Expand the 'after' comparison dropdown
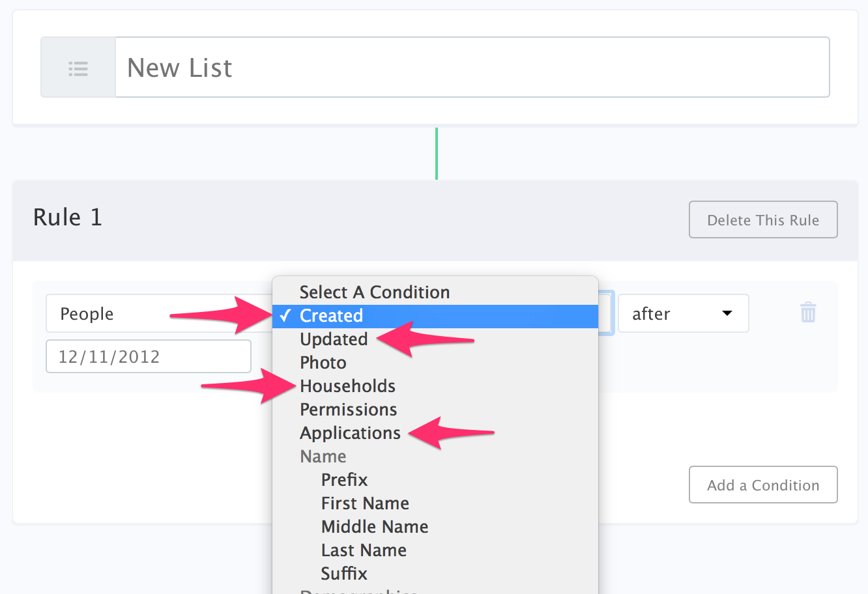Viewport: 868px width, 594px height. pyautogui.click(x=682, y=314)
